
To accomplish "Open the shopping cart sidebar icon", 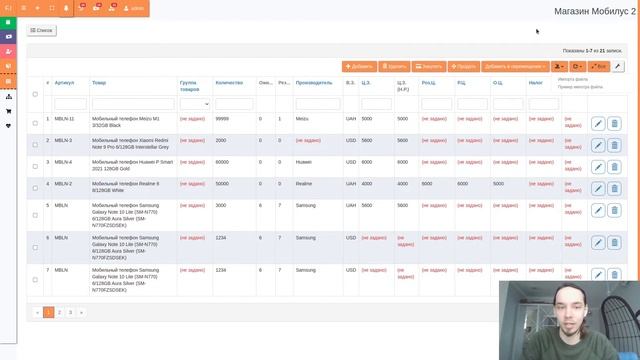I will point(8,111).
